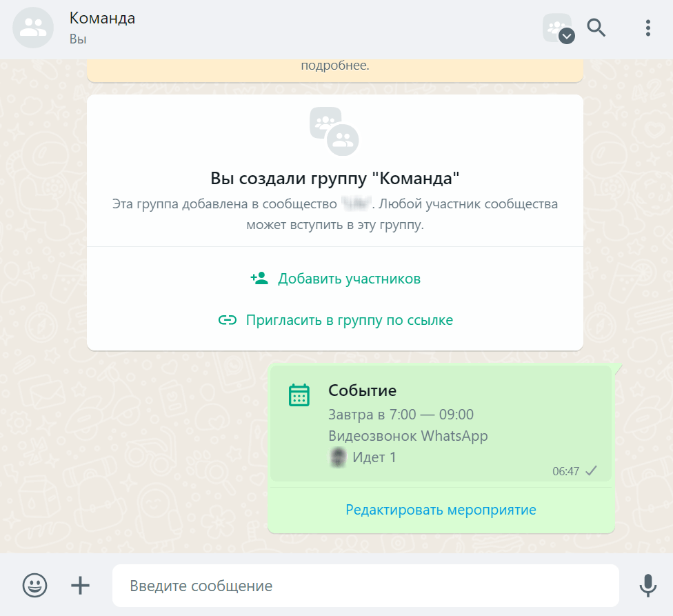Open the three-dot chat menu
Image resolution: width=673 pixels, height=616 pixels.
tap(648, 28)
